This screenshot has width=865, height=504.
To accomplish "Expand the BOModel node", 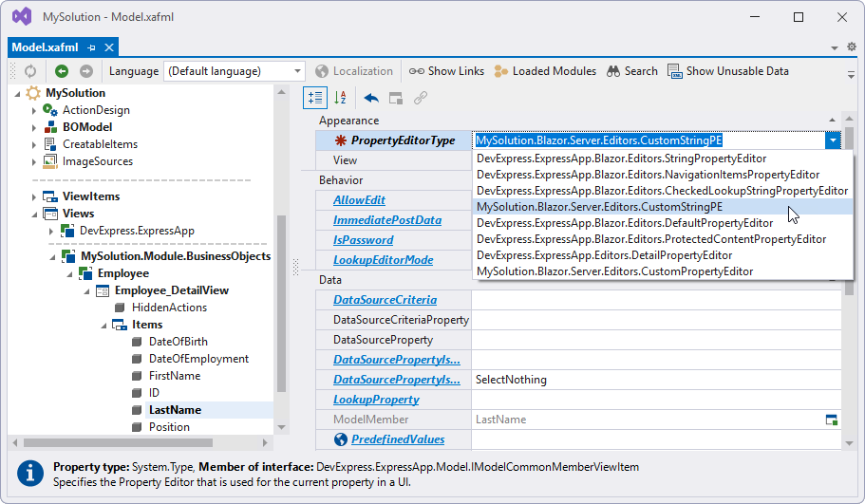I will [x=33, y=128].
